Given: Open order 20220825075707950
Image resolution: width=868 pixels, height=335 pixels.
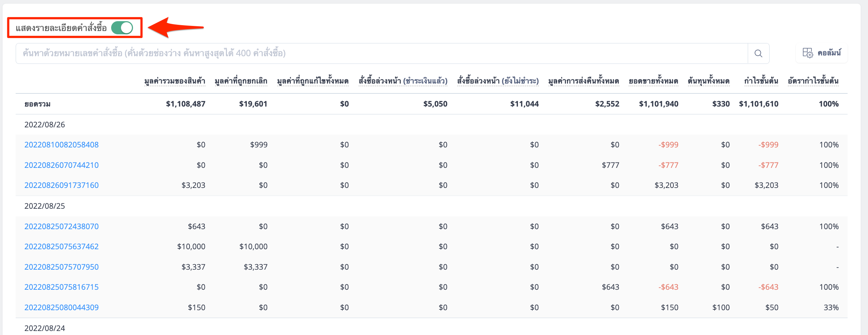Looking at the screenshot, I should coord(62,267).
